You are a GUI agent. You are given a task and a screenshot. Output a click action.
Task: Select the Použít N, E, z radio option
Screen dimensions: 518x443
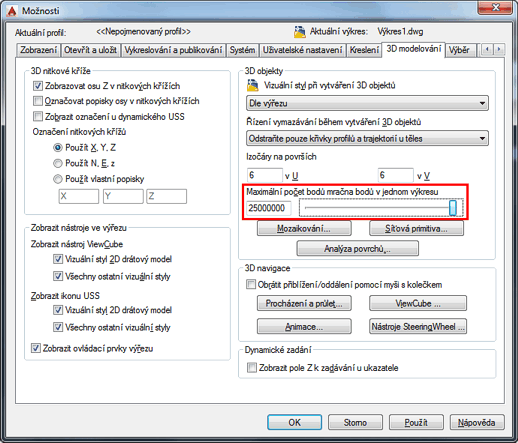[58, 163]
